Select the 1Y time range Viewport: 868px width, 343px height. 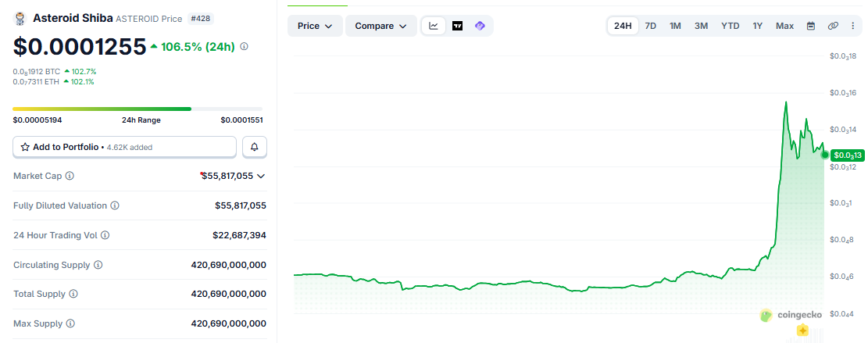757,26
